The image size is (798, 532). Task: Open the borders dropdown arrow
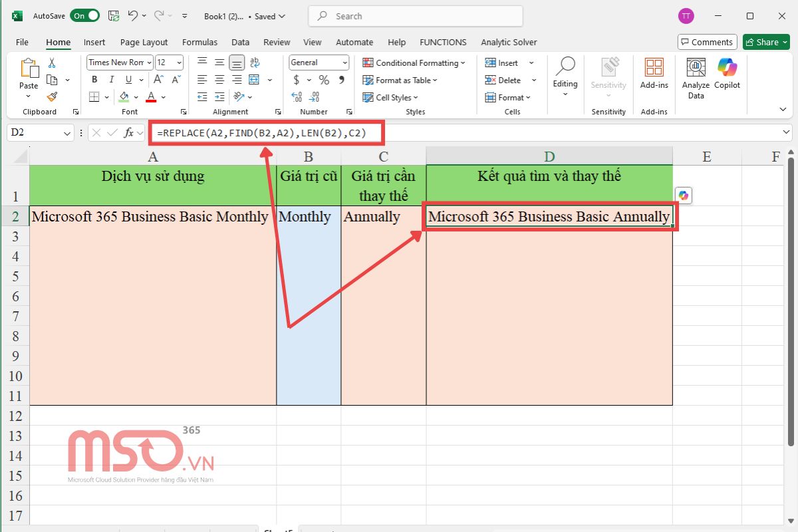(106, 97)
